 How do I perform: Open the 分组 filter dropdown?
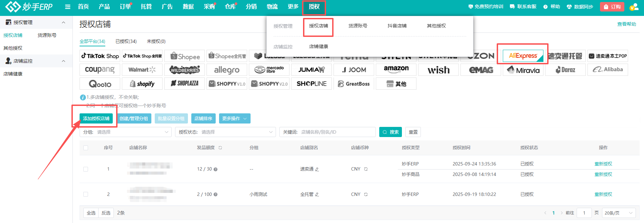tap(126, 132)
